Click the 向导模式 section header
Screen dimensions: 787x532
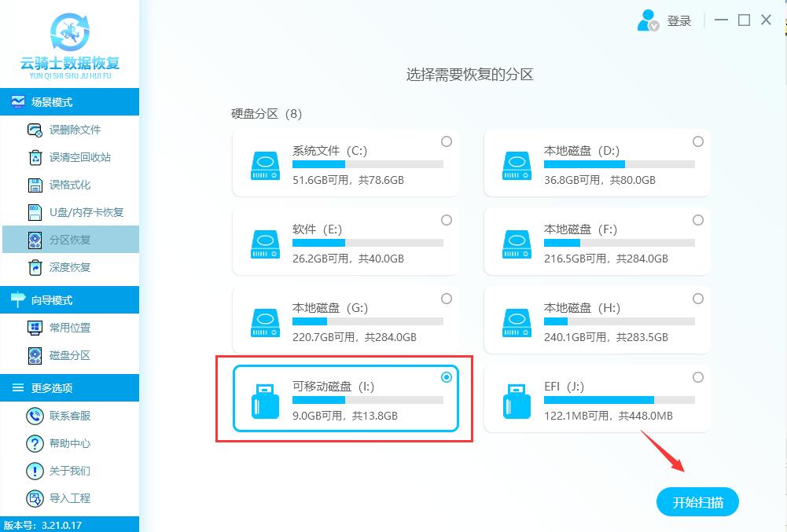click(70, 299)
